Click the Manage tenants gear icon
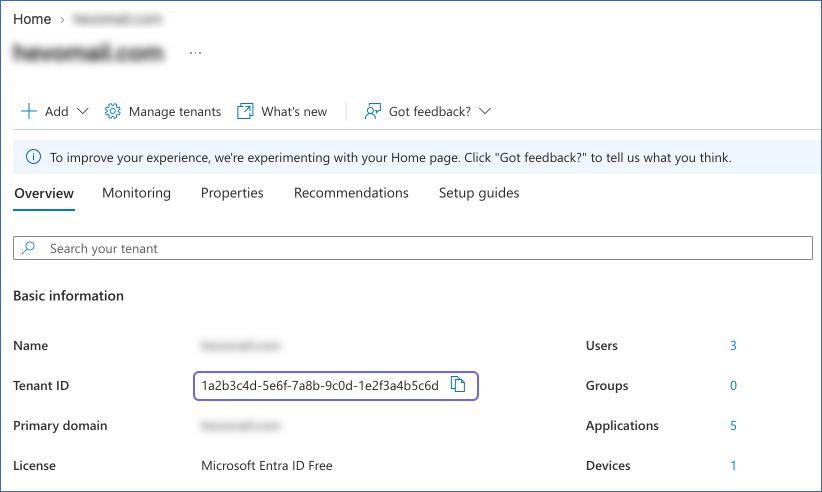The image size is (822, 492). pyautogui.click(x=112, y=111)
